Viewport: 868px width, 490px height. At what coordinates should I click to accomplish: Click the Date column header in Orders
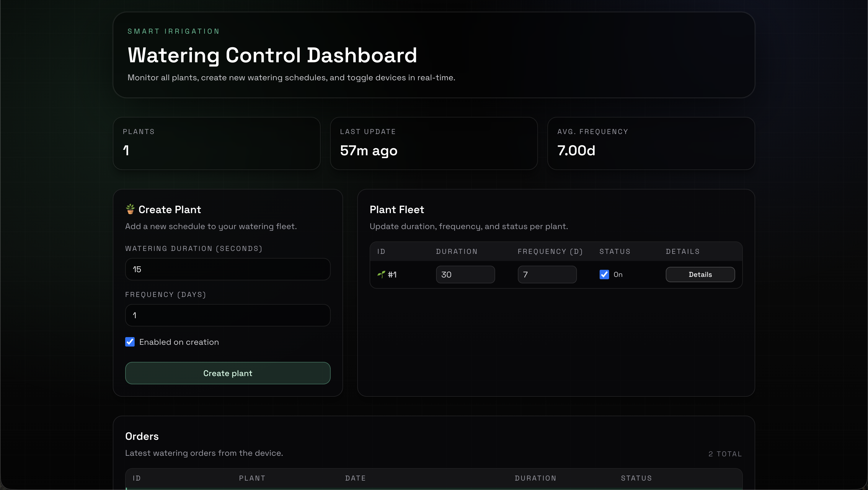355,478
